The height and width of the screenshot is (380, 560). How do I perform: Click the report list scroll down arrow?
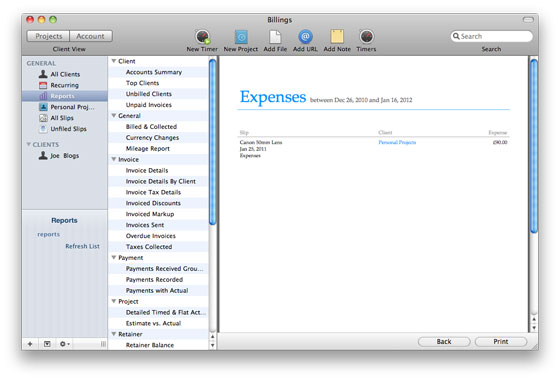(212, 345)
